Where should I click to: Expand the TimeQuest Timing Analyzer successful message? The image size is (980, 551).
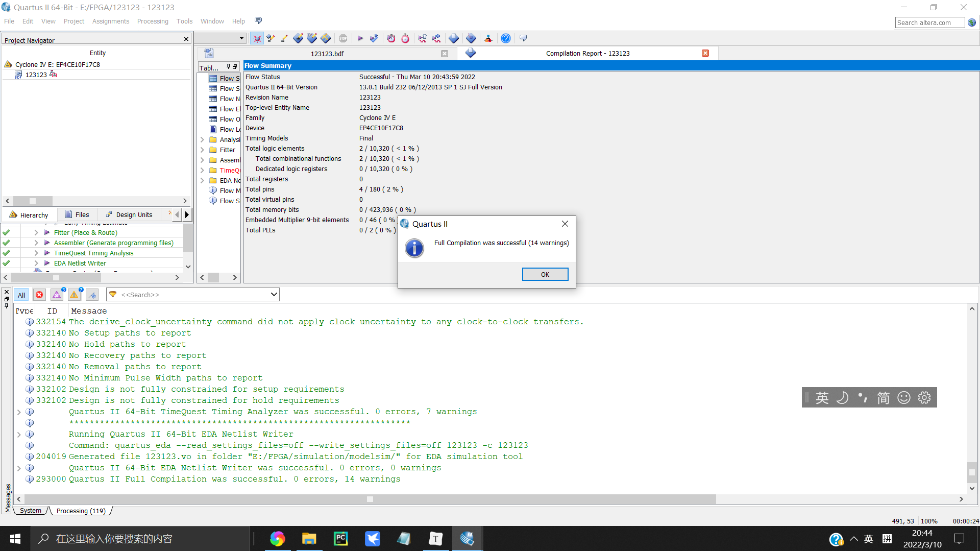(x=19, y=412)
